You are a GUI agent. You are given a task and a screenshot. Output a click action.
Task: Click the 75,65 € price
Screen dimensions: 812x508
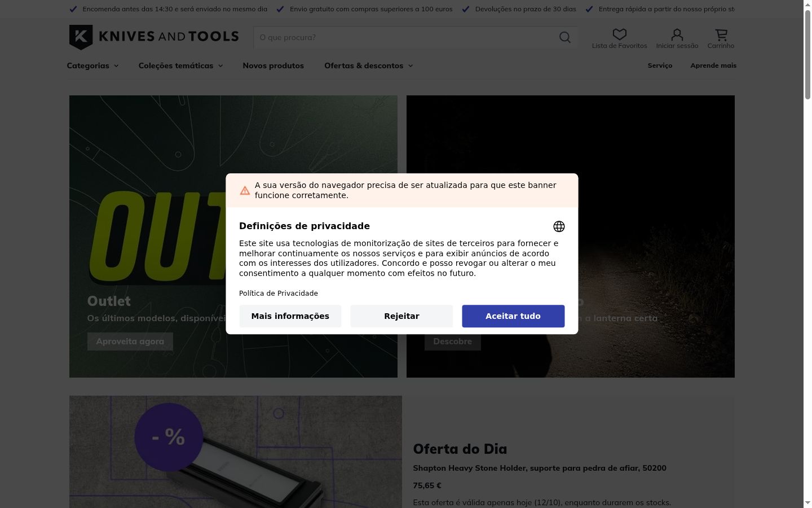(x=427, y=485)
